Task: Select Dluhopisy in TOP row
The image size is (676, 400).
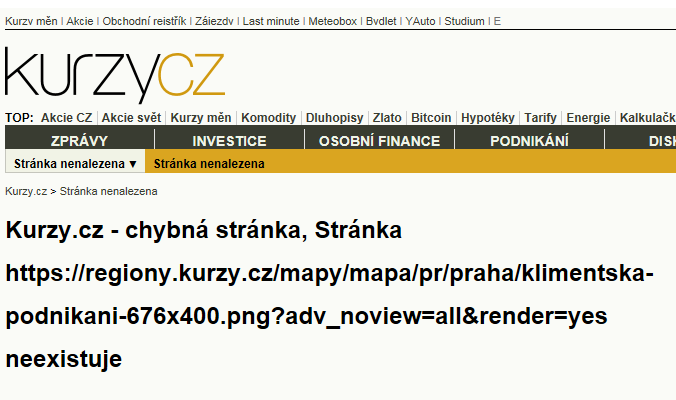Action: 335,118
